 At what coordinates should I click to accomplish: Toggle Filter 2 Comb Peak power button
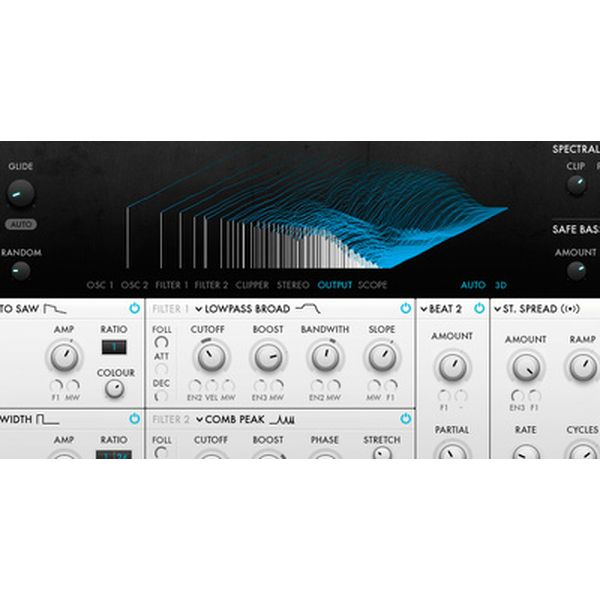click(x=405, y=419)
